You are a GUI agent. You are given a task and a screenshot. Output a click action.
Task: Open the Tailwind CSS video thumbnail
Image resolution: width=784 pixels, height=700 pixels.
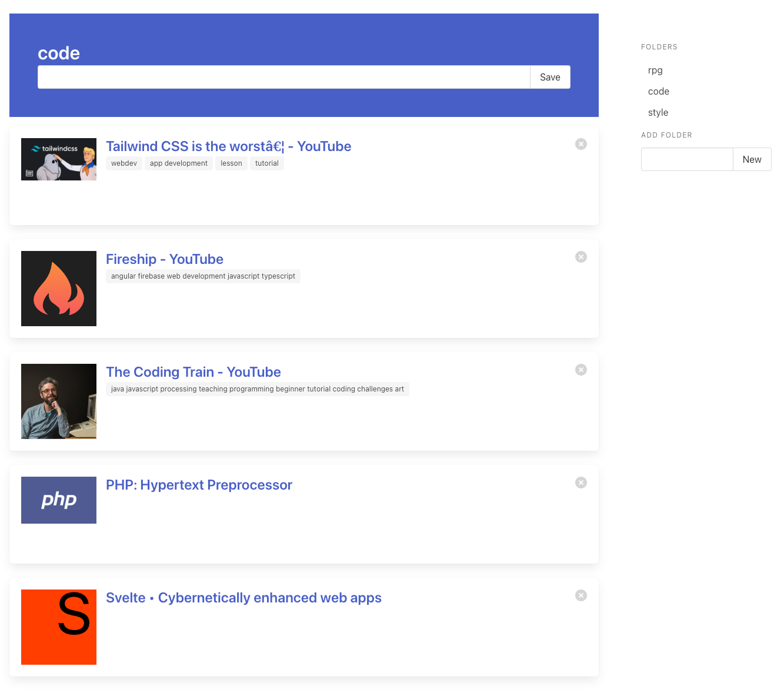click(x=59, y=159)
